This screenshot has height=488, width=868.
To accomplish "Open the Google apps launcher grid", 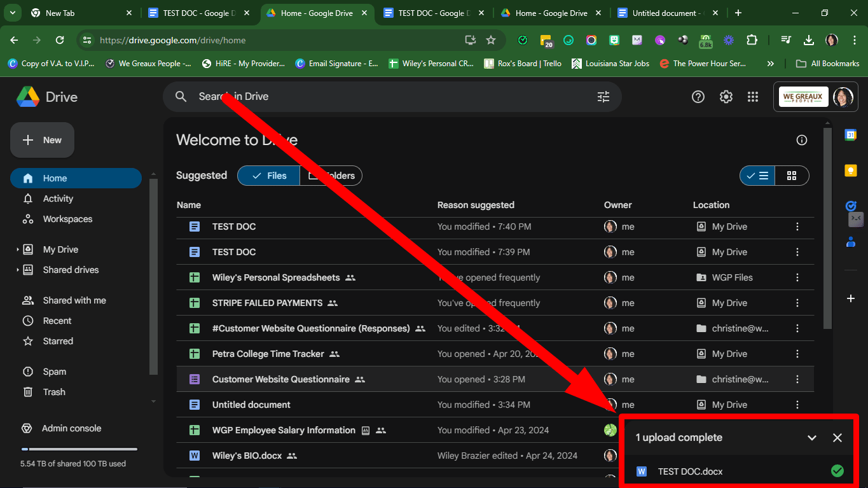I will (752, 97).
